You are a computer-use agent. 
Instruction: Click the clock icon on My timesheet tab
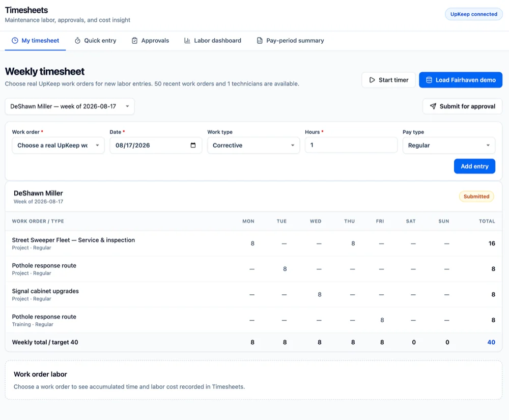15,41
